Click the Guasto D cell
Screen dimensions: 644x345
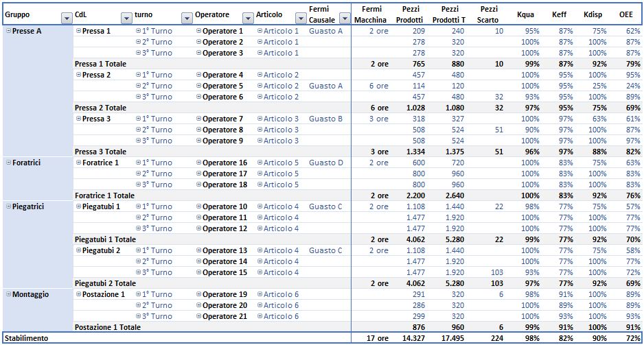(325, 163)
